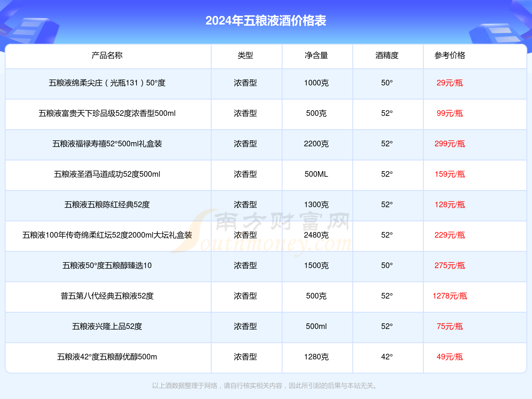
Task: Click the 参考价格 column header
Action: [x=450, y=55]
